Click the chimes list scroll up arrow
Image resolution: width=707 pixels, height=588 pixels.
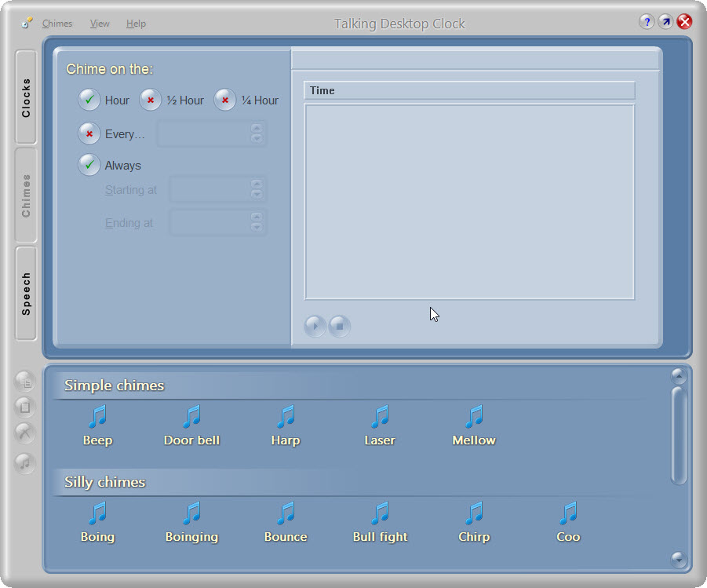679,376
